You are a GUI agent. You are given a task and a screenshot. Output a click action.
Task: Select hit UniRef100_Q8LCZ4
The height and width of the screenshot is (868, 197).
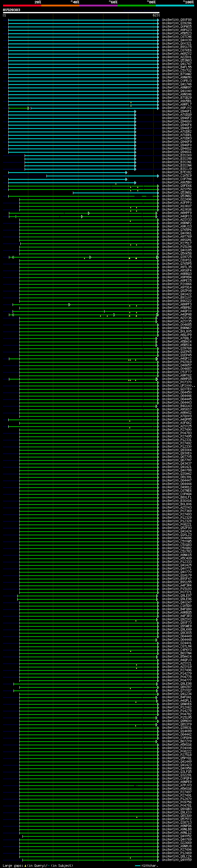[177, 856]
